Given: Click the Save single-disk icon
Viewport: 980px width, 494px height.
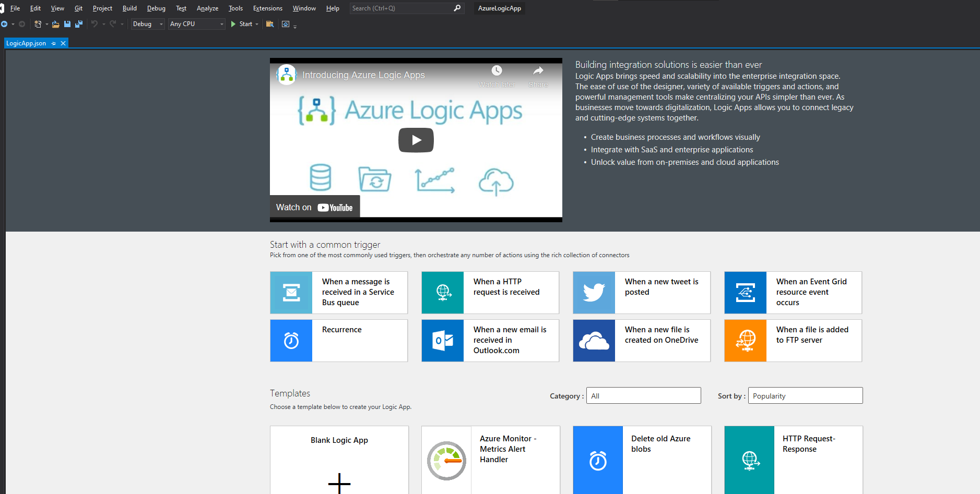Looking at the screenshot, I should [67, 24].
